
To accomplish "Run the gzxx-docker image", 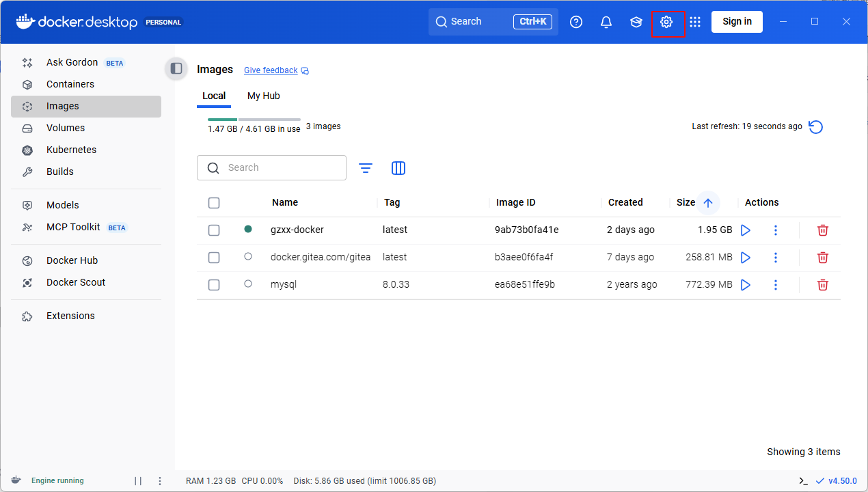I will point(746,230).
